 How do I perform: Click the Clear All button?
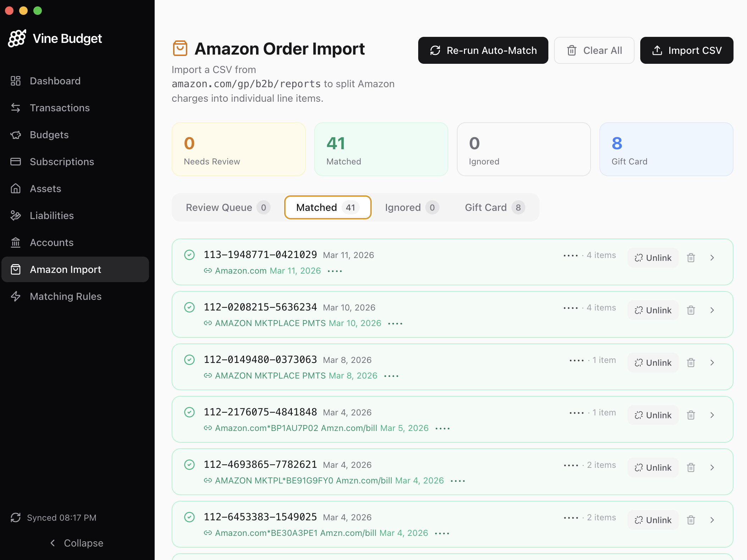[x=594, y=50]
